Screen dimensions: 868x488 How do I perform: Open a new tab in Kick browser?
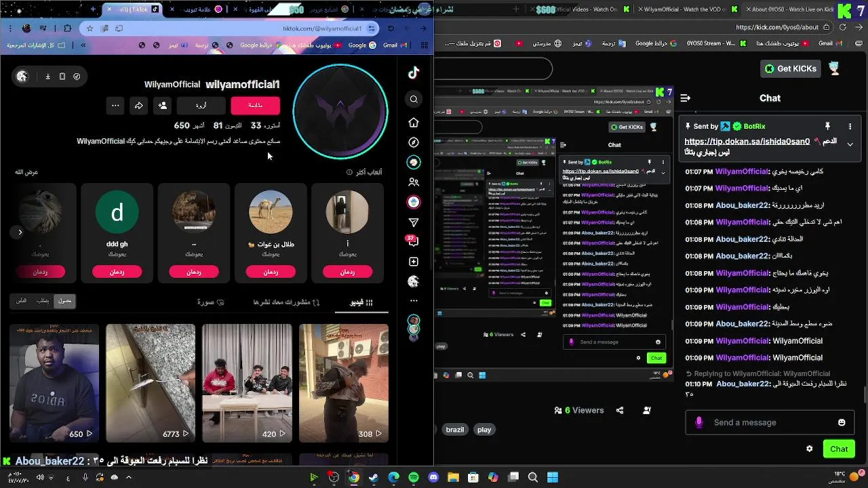517,9
